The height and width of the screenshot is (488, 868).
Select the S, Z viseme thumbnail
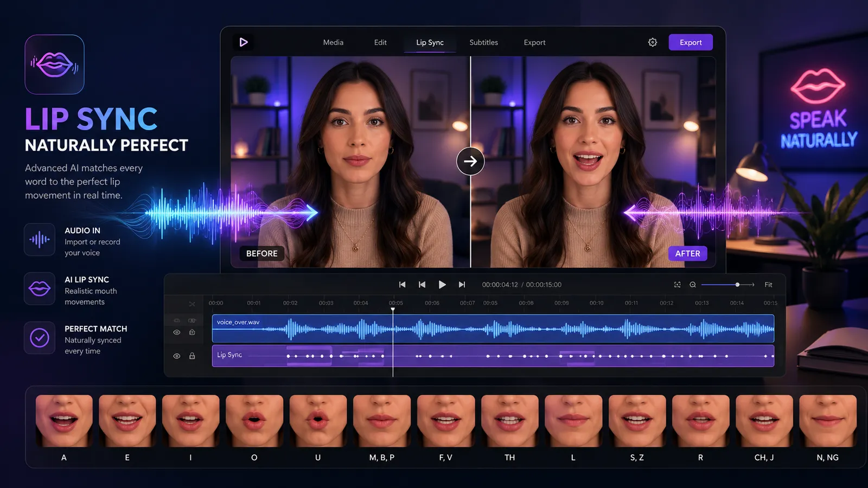pos(637,421)
